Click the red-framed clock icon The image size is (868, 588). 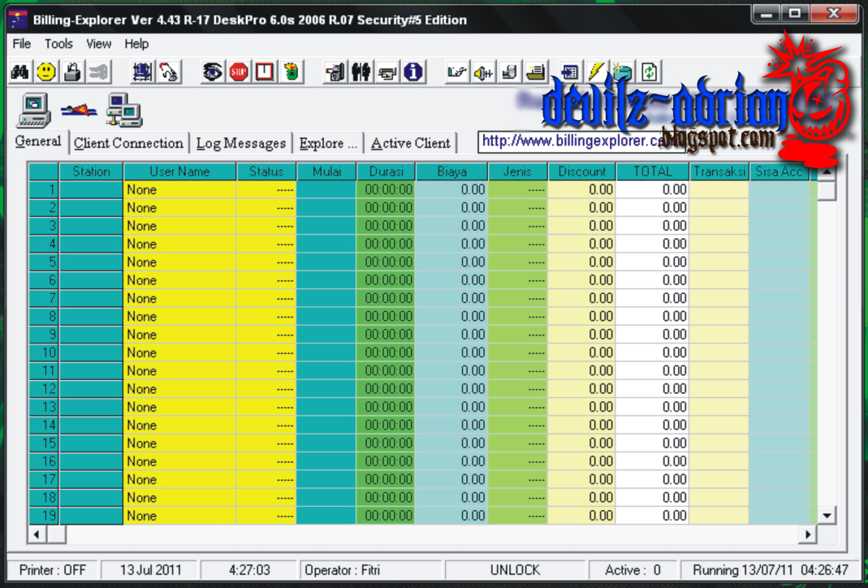coord(265,72)
